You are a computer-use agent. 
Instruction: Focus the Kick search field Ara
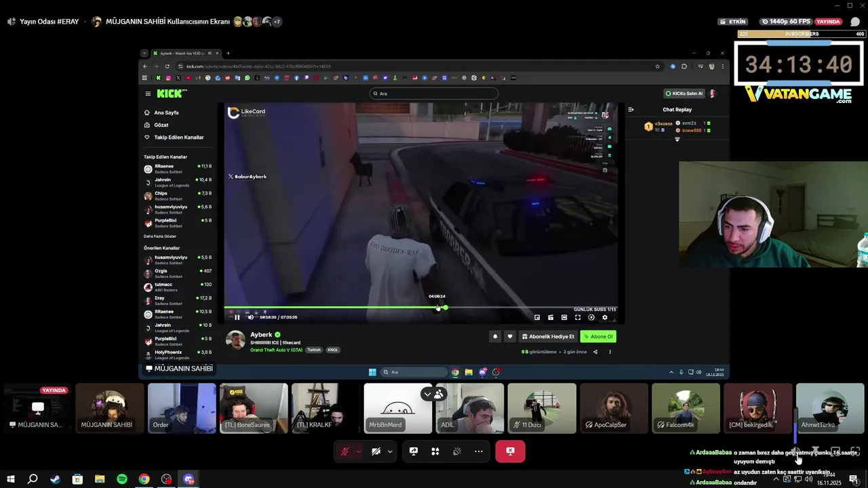[x=434, y=94]
